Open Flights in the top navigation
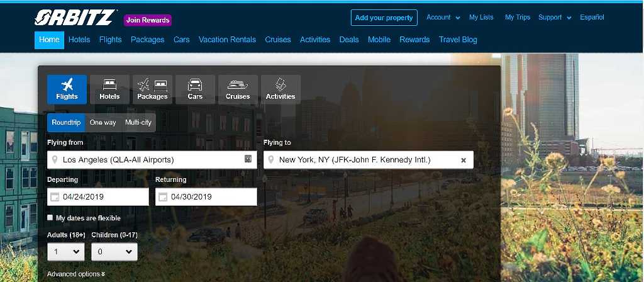This screenshot has width=644, height=282. (x=111, y=40)
